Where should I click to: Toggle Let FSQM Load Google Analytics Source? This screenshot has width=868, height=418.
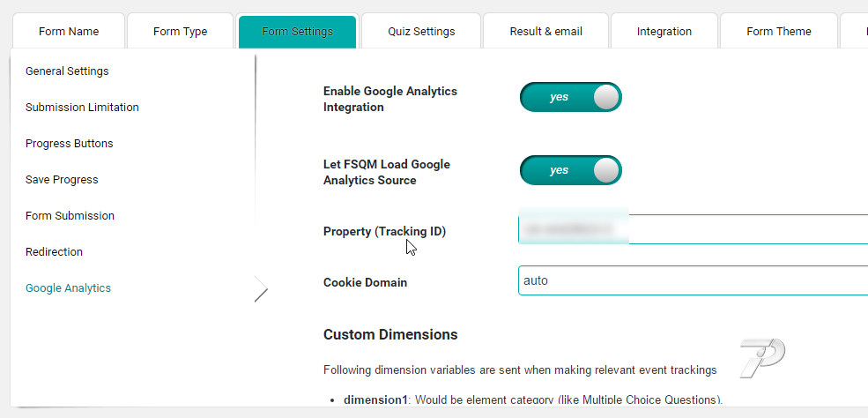571,170
